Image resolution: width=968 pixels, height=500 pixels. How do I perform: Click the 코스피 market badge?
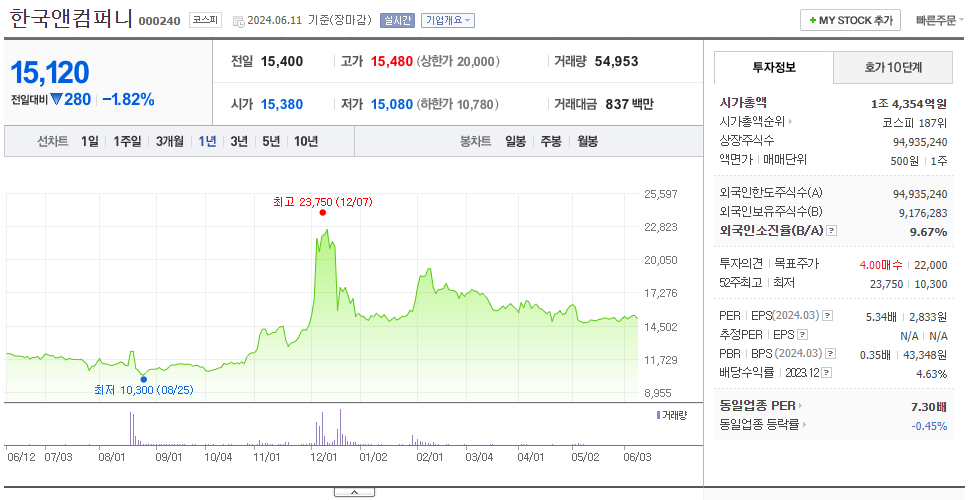point(205,20)
